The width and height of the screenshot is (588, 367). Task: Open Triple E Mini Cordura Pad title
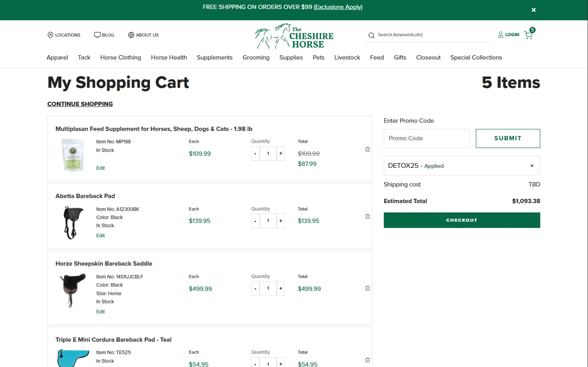coord(113,340)
